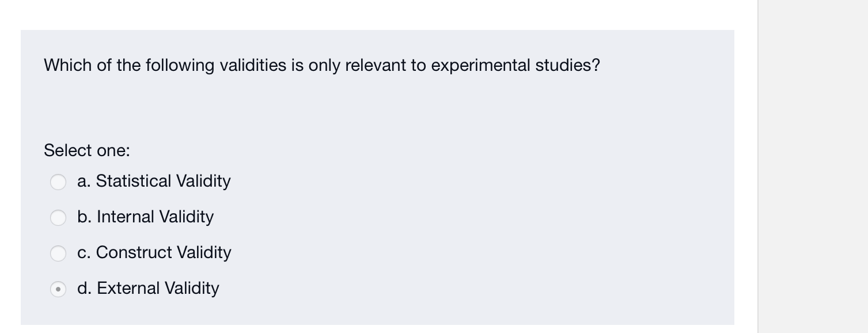Click the 'External Validity' answer text

[158, 288]
